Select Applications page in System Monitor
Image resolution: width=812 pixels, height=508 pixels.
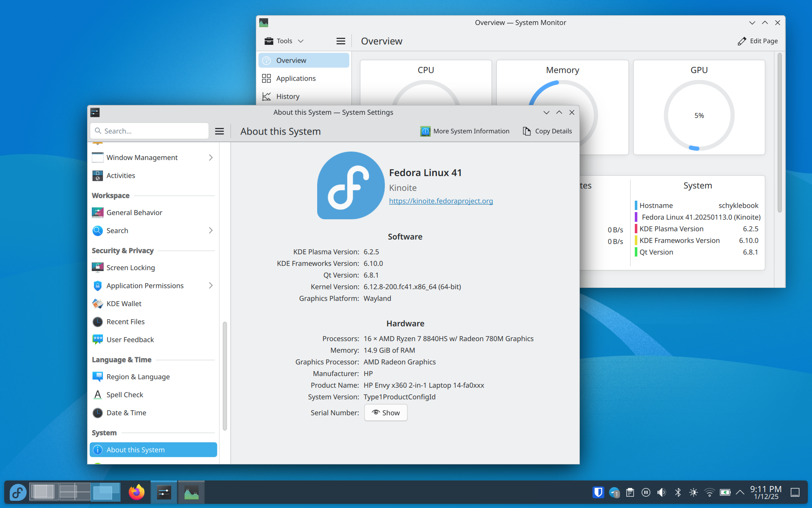pos(304,78)
